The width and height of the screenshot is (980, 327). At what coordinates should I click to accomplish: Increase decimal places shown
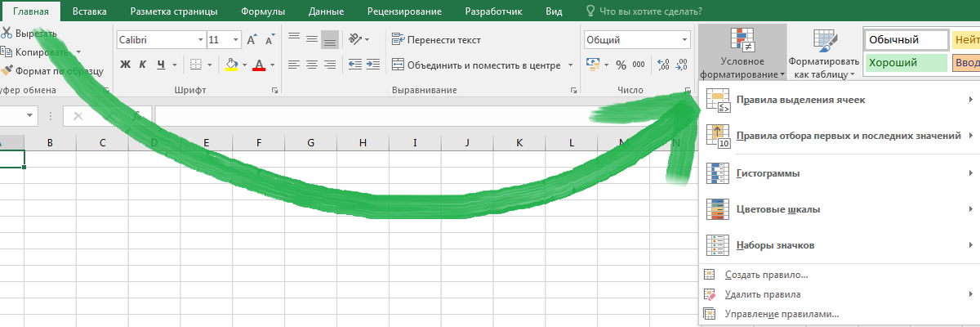662,65
